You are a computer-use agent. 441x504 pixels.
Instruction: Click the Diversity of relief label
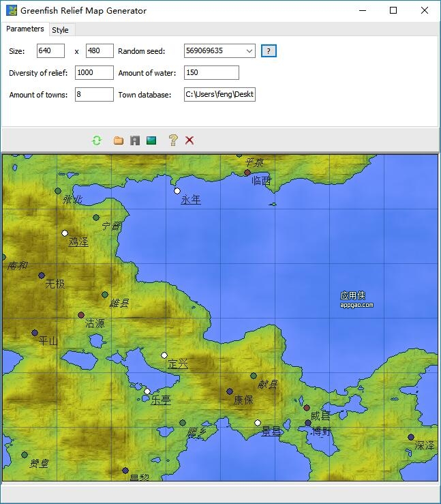point(38,73)
